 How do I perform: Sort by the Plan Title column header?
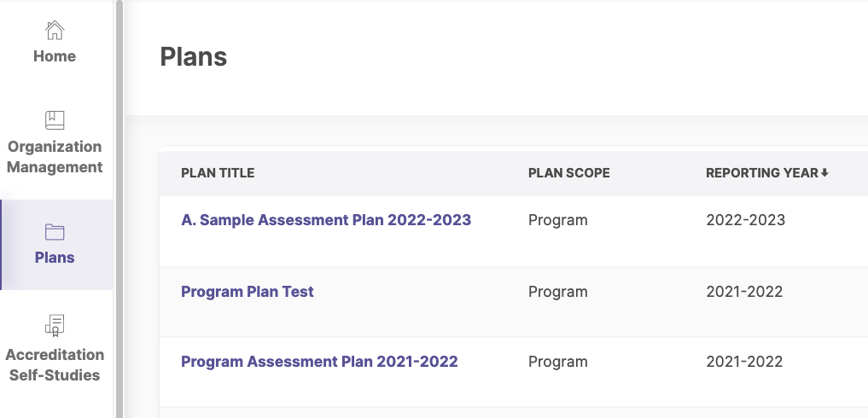(218, 172)
